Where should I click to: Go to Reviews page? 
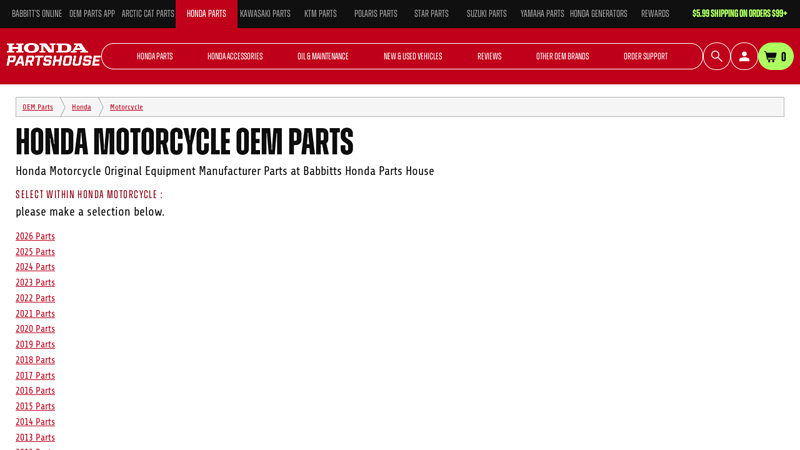point(489,56)
